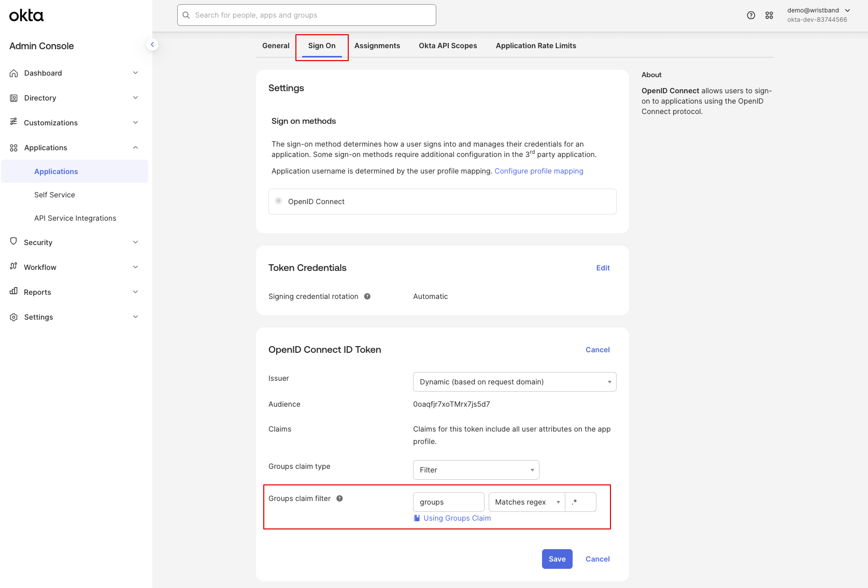Click the search for people, apps and groups field

307,15
